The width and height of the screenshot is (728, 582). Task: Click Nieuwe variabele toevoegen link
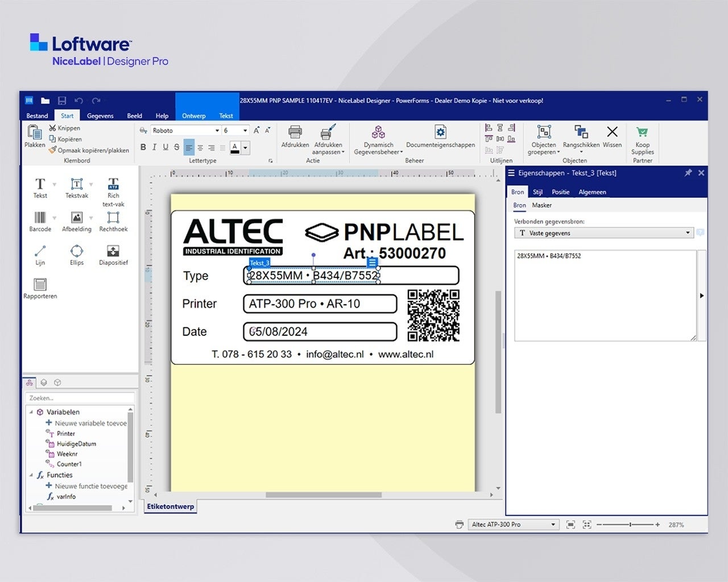coord(90,423)
